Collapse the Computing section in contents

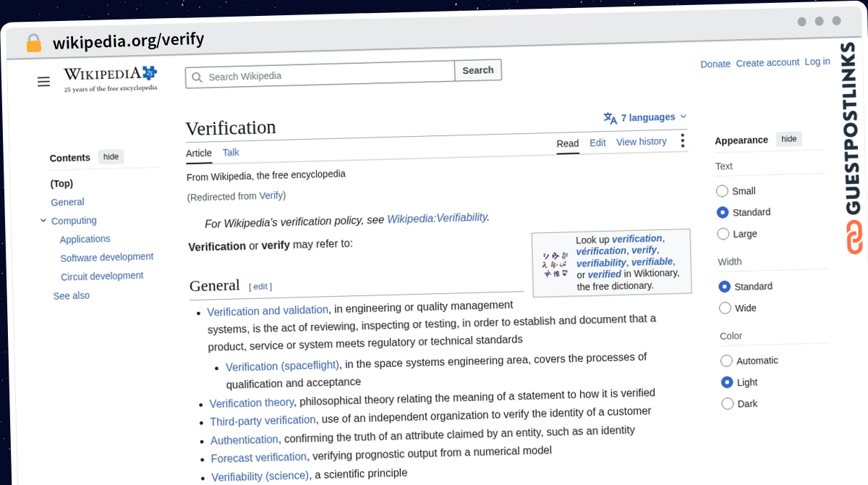(x=43, y=221)
